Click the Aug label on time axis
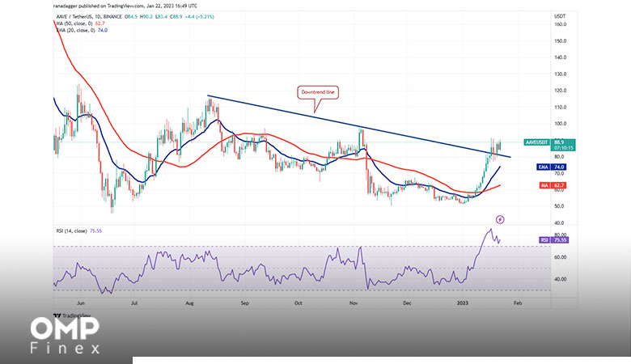Screen dimensions: 631x364 189,303
